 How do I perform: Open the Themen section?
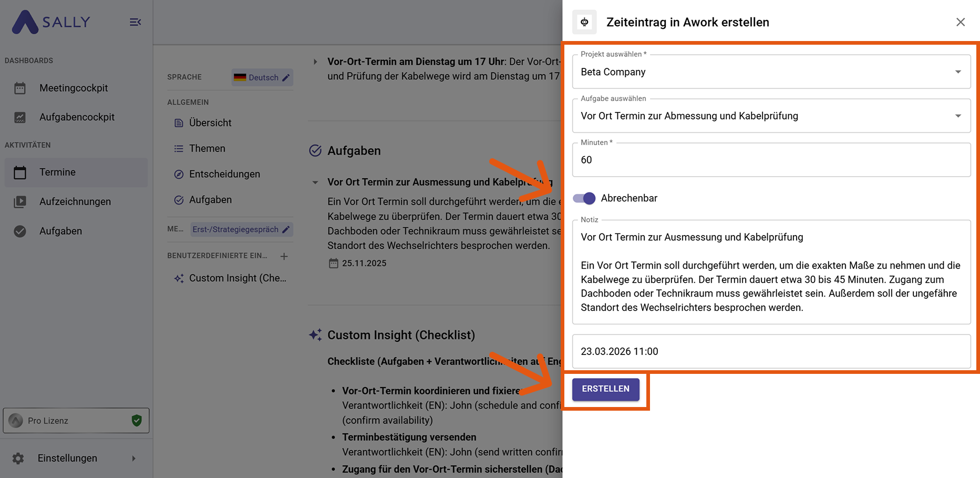pos(207,149)
